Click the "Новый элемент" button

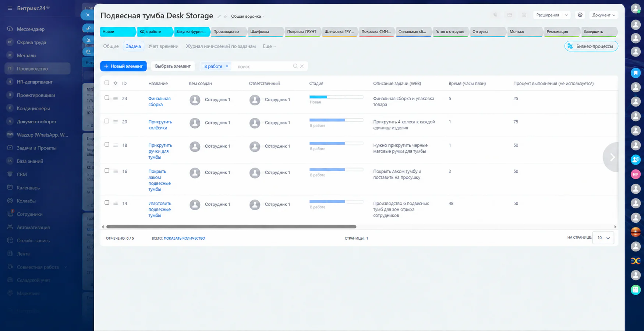point(123,66)
